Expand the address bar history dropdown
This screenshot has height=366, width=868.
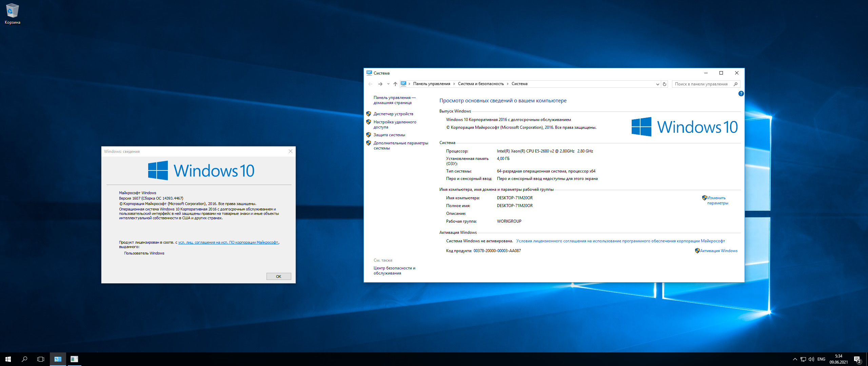coord(657,84)
